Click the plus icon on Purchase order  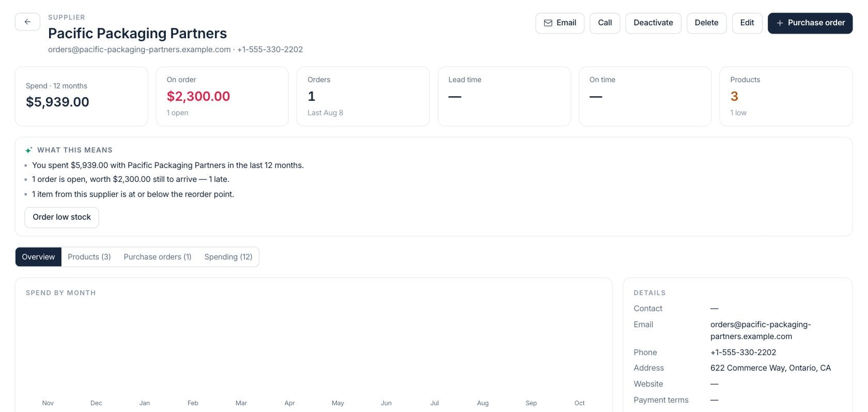coord(780,23)
